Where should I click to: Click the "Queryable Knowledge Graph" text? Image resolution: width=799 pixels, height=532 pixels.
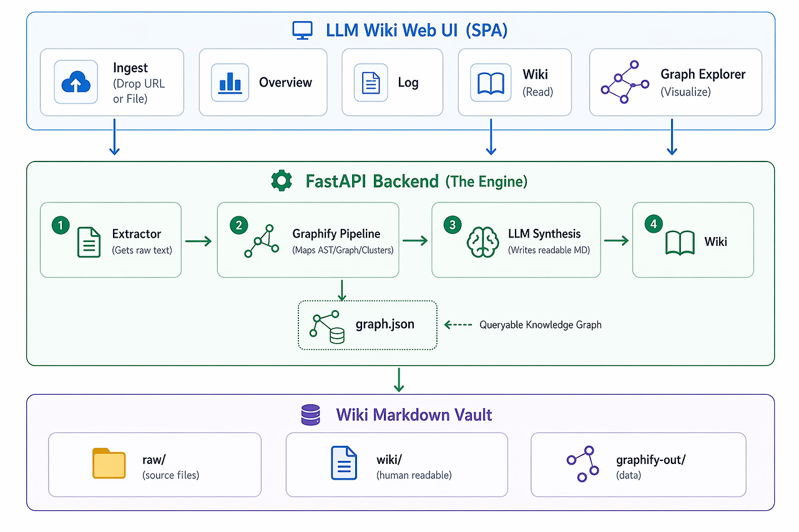pos(541,325)
